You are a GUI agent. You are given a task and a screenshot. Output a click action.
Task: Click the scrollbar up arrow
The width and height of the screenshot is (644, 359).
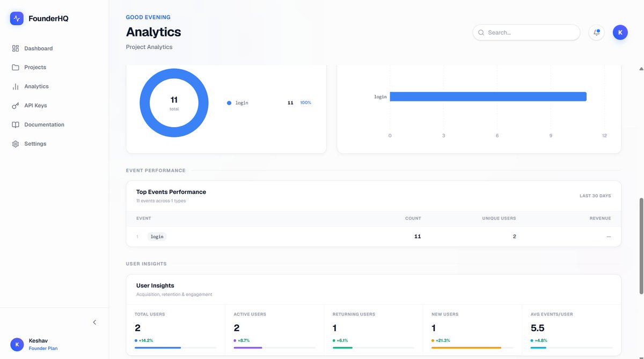[641, 69]
